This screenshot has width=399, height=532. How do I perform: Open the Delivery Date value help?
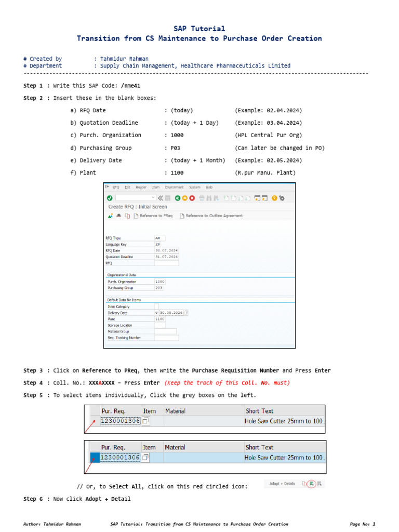tap(185, 313)
